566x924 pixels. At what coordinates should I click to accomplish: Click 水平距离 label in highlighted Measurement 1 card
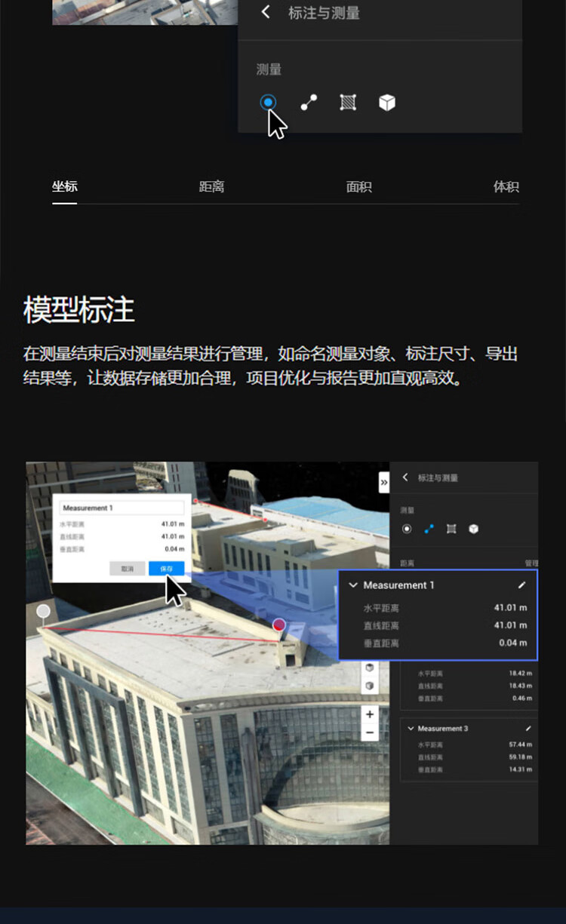pos(380,608)
